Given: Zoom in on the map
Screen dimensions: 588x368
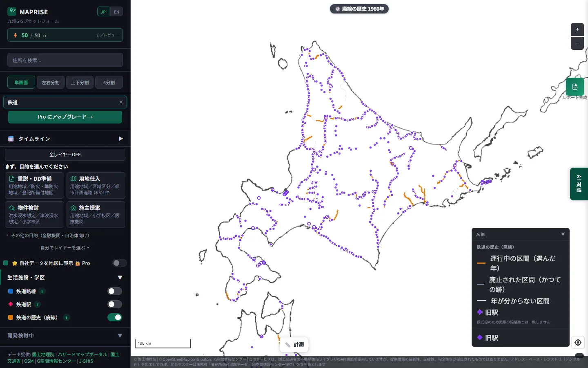Looking at the screenshot, I should tap(577, 29).
